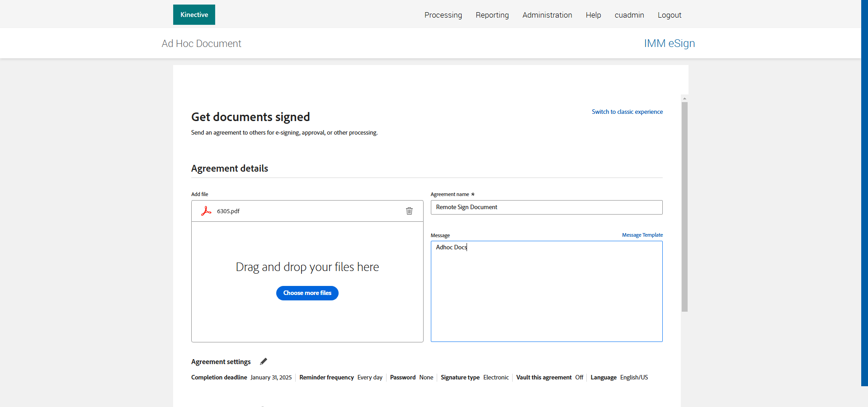Screen dimensions: 868x407
Task: Click the Completion deadline January 31, 2025 value
Action: [x=271, y=378]
